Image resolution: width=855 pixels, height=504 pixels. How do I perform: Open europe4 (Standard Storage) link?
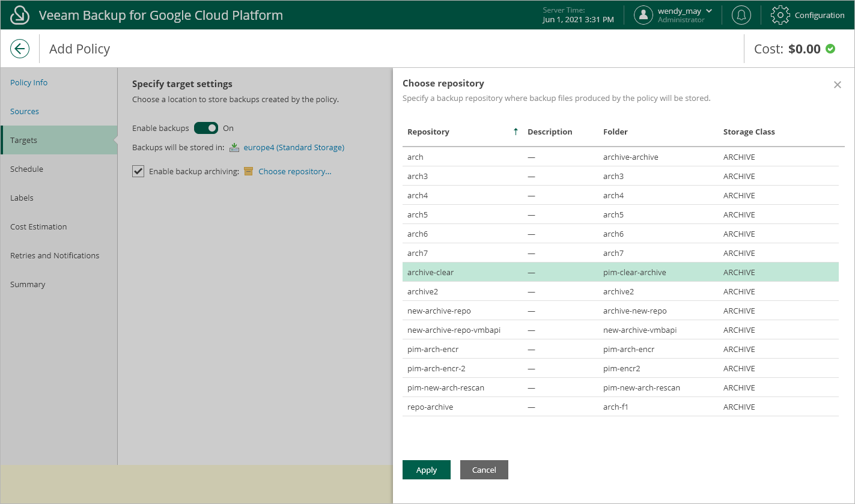[294, 147]
